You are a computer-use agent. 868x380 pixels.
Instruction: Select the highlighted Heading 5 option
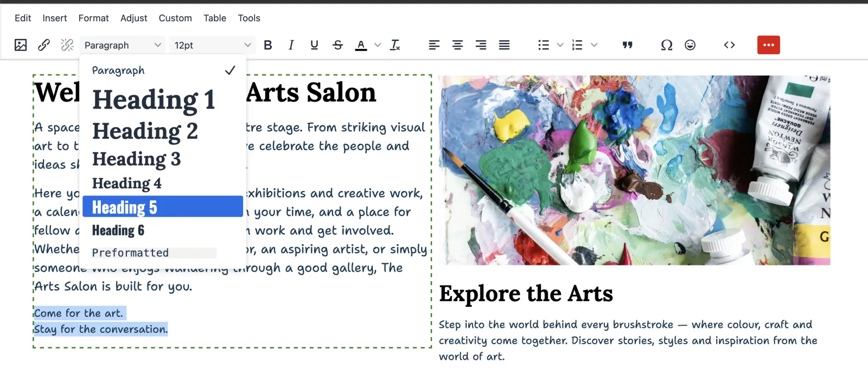(x=163, y=207)
